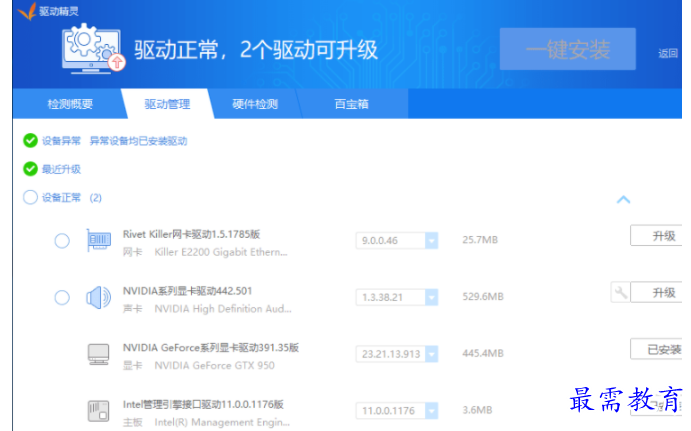Click the monitor icon for NVIDIA GeForce driver
The width and height of the screenshot is (691, 431).
coord(98,354)
